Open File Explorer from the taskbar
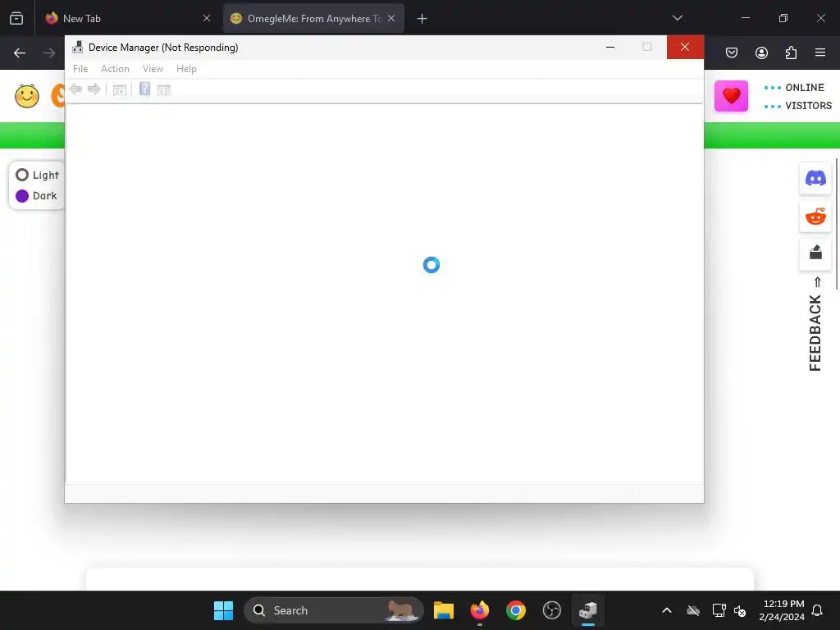 point(444,610)
